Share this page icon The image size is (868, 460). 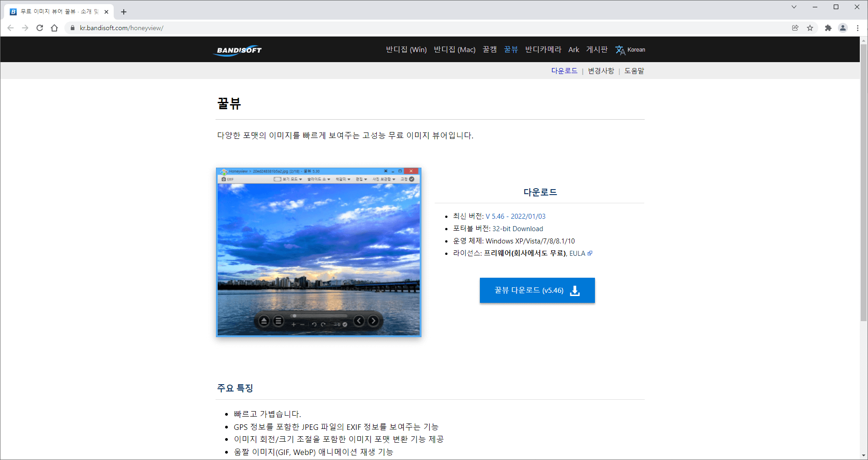pyautogui.click(x=795, y=28)
